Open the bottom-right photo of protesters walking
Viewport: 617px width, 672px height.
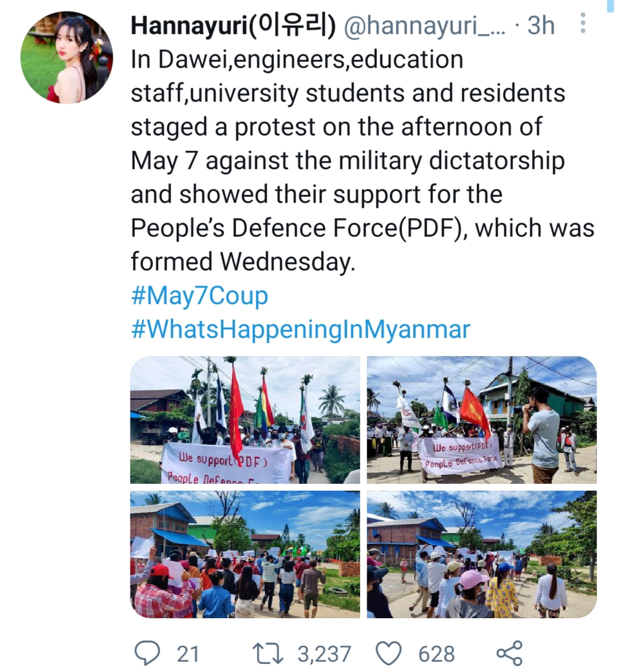click(482, 554)
